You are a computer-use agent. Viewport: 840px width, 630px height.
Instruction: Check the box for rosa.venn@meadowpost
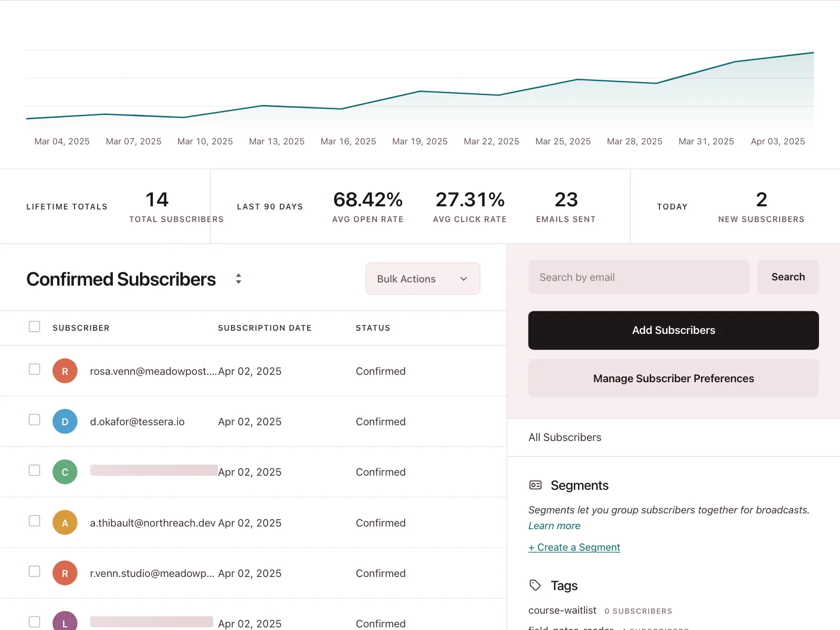tap(35, 369)
